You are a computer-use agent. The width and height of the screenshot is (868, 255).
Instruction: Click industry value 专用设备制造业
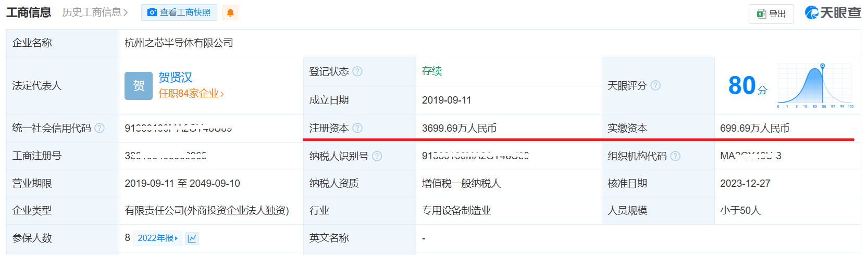[456, 211]
